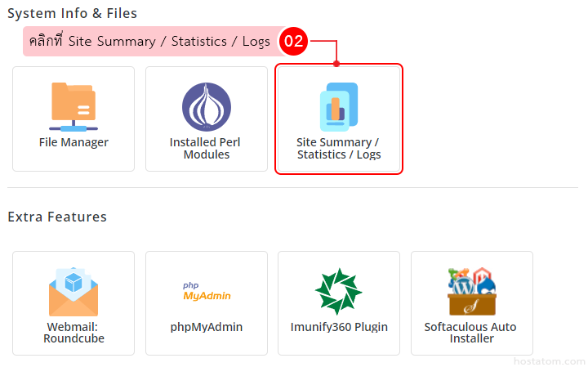The width and height of the screenshot is (588, 367).
Task: Click the red connector dot above Site Summary
Action: [x=336, y=63]
